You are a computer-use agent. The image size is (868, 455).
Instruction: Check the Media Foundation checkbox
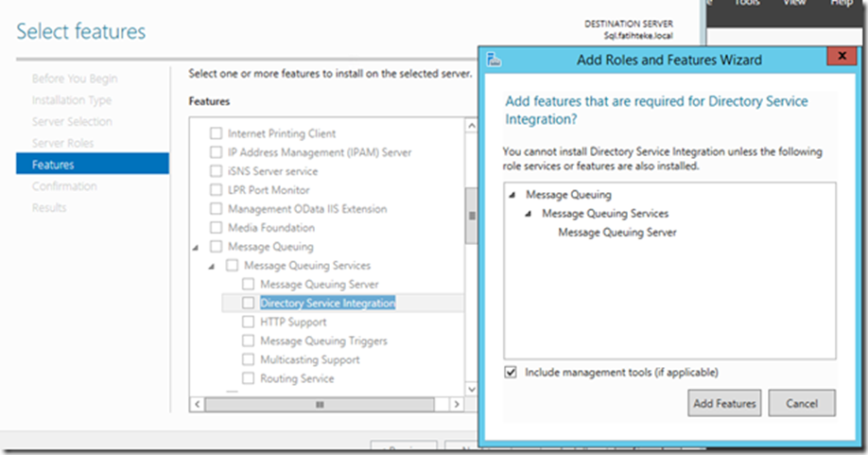(x=216, y=228)
